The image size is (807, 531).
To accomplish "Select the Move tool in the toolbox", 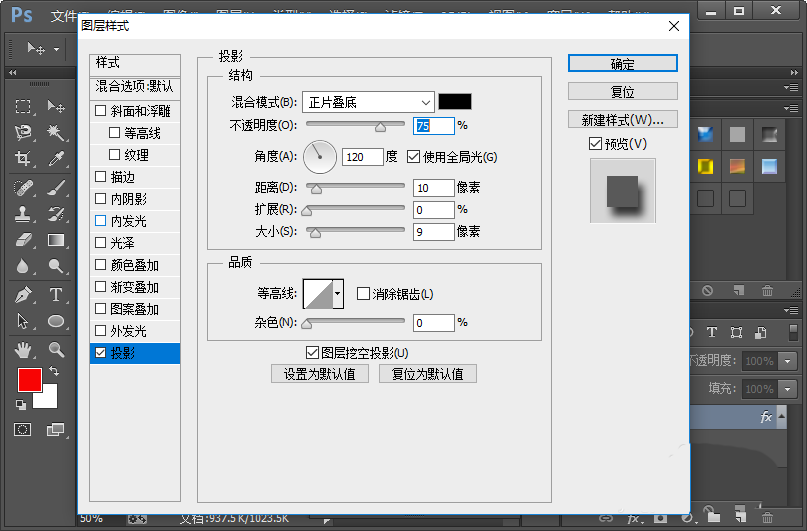I will tap(56, 107).
